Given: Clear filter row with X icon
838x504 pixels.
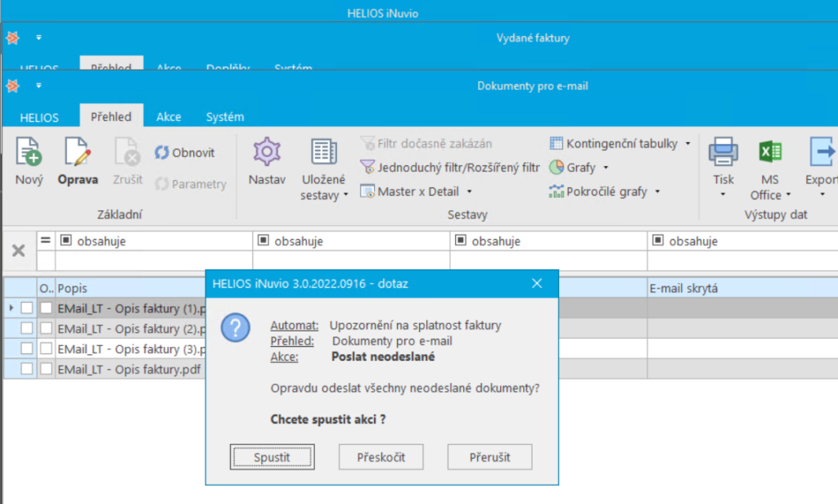Looking at the screenshot, I should (19, 250).
